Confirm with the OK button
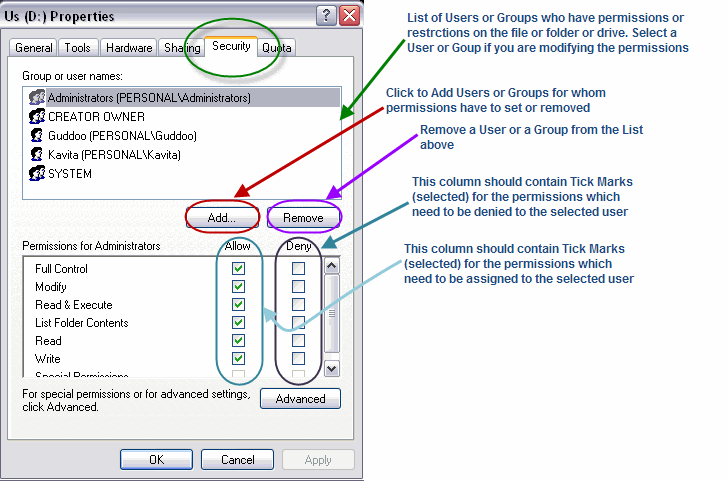728x481 pixels. tap(156, 460)
